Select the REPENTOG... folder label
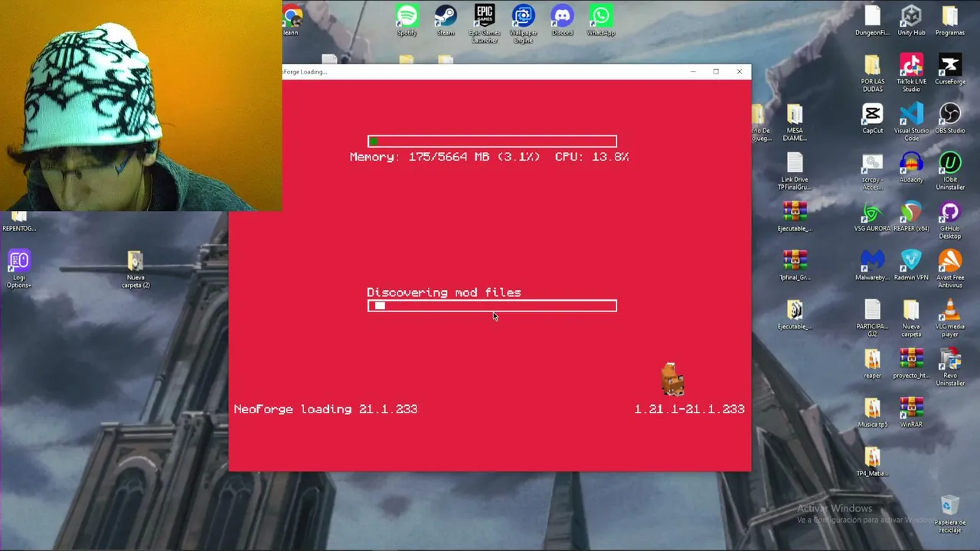This screenshot has height=551, width=980. (x=19, y=228)
